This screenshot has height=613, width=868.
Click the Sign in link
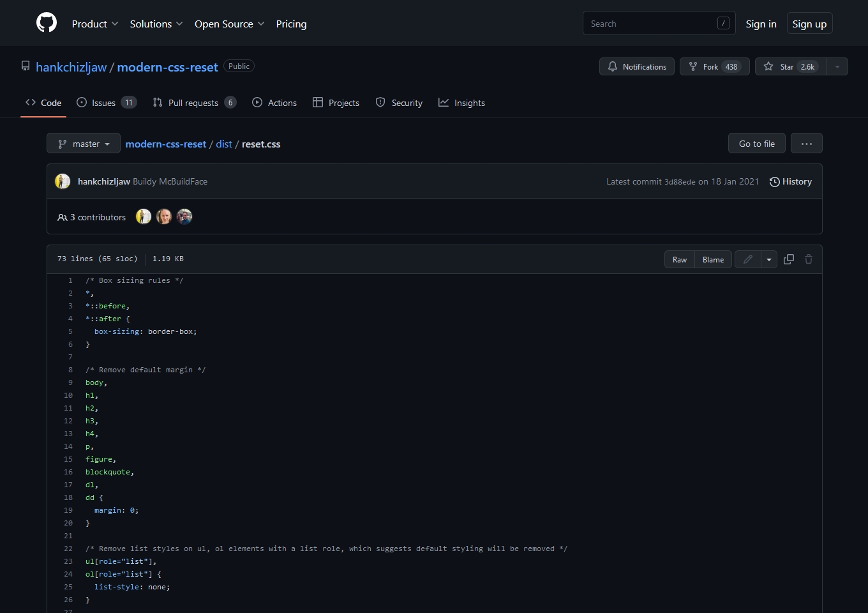(x=761, y=24)
